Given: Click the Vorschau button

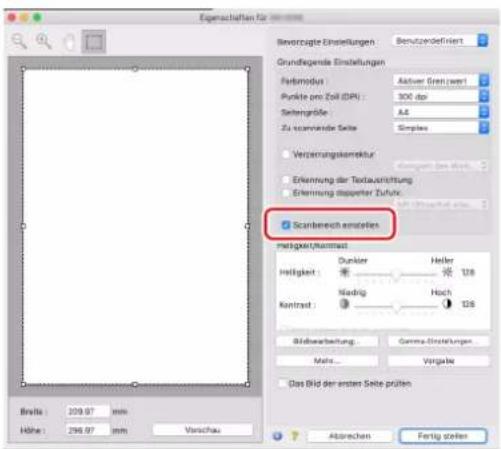Looking at the screenshot, I should click(203, 430).
